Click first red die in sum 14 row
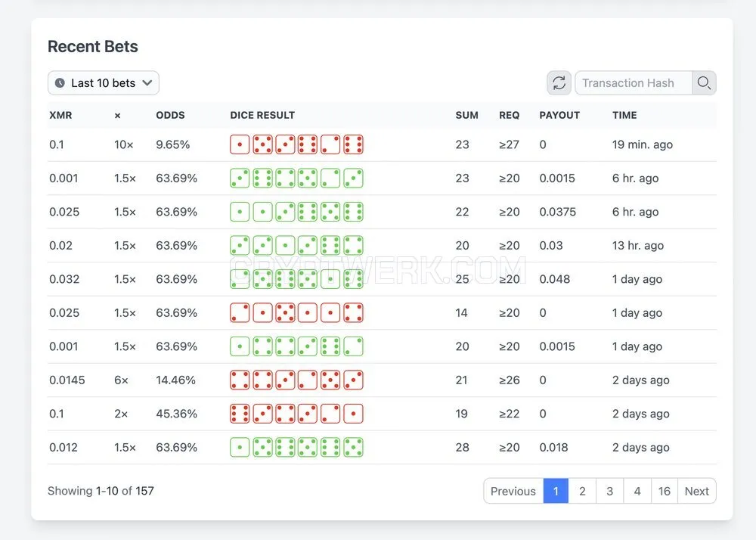Image resolution: width=756 pixels, height=540 pixels. point(240,313)
